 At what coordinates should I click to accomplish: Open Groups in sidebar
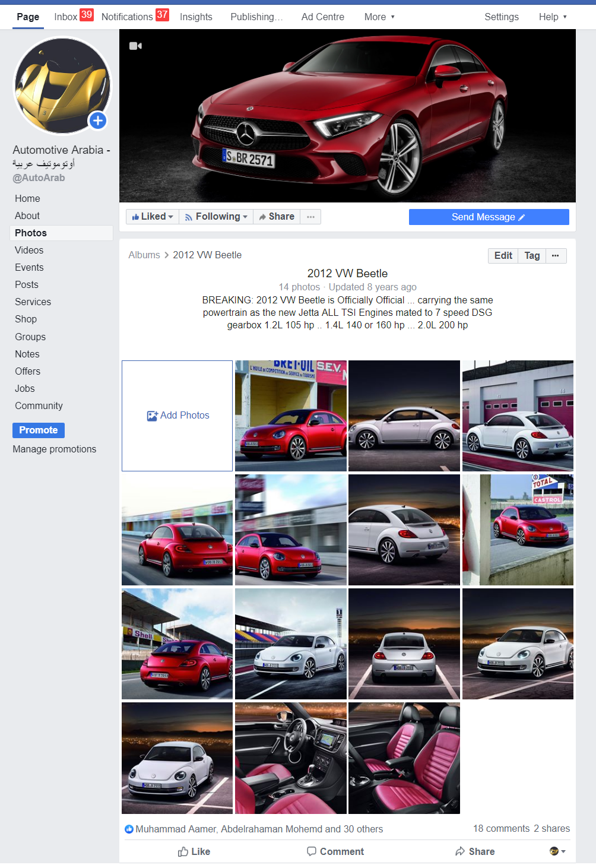click(x=30, y=337)
